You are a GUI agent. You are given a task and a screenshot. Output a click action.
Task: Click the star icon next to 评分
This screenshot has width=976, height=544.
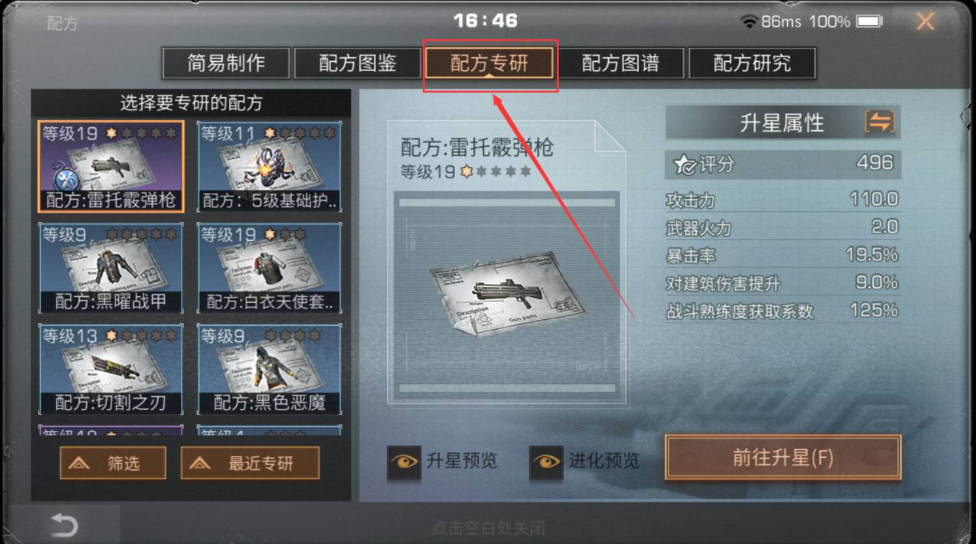click(x=684, y=165)
